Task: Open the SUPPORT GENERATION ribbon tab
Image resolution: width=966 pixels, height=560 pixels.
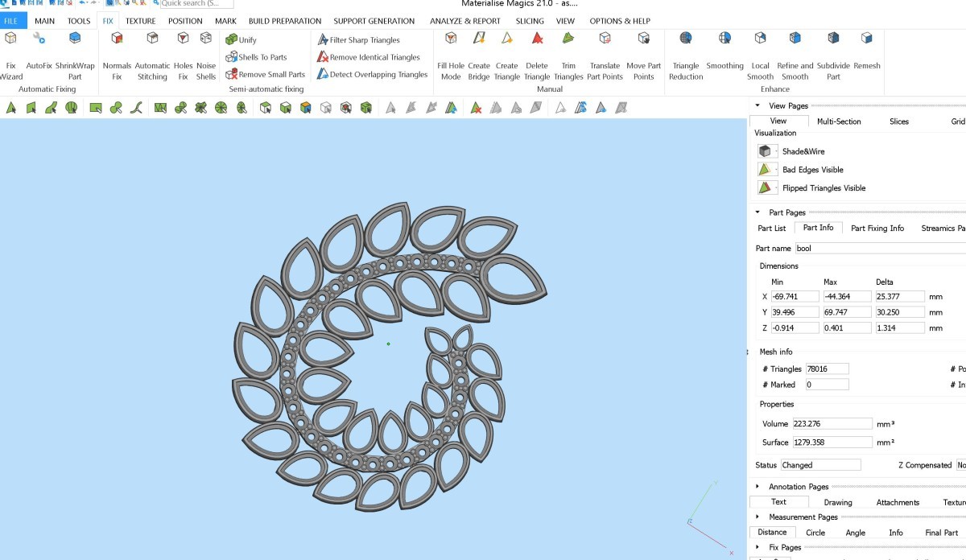Action: click(x=374, y=21)
